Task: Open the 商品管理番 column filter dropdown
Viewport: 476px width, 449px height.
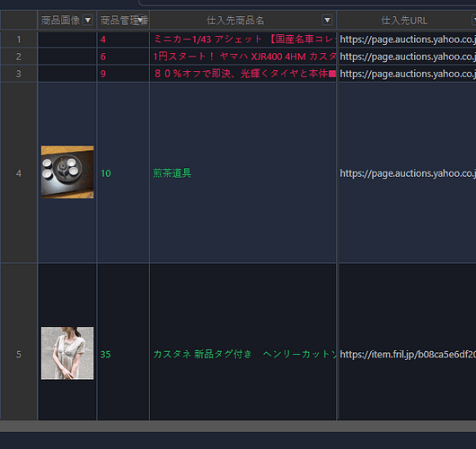Action: pyautogui.click(x=140, y=20)
